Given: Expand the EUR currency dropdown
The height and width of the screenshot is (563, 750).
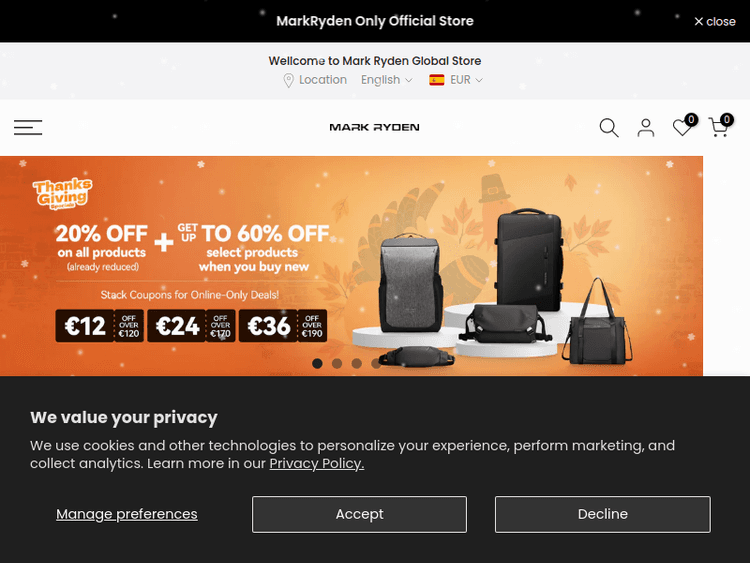Looking at the screenshot, I should pos(466,80).
